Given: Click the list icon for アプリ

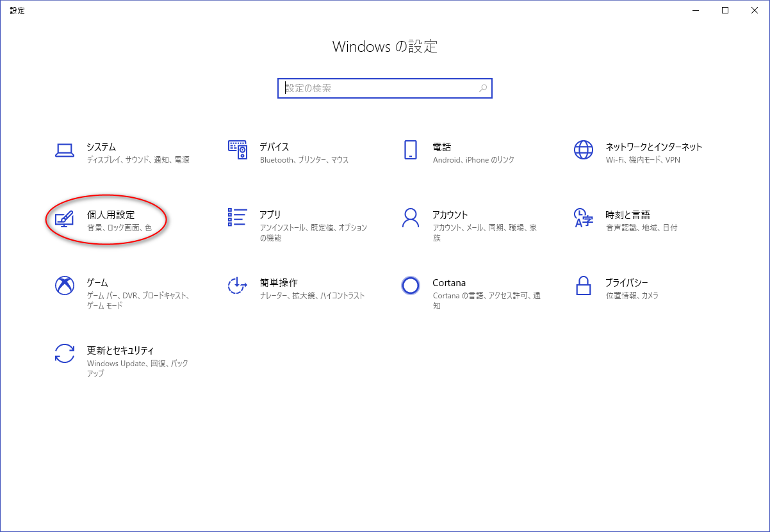Looking at the screenshot, I should (x=238, y=218).
